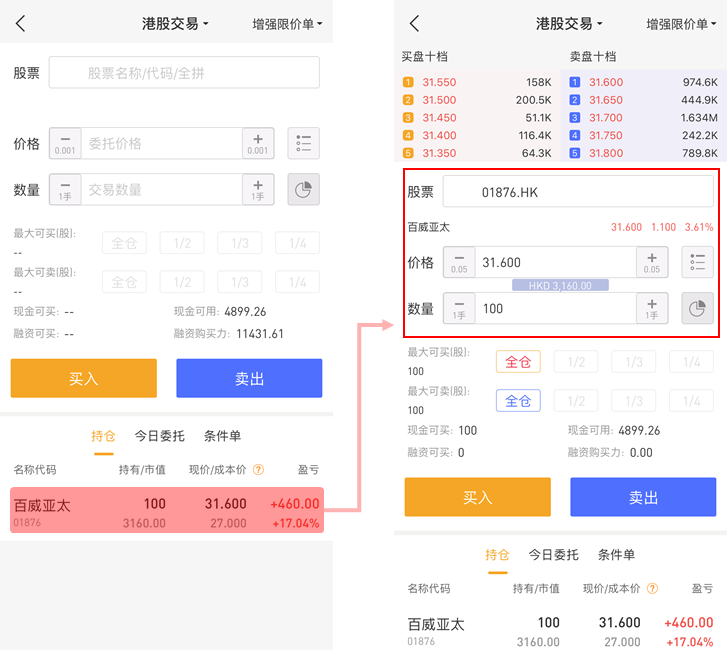Open the price list icon beside 31.600
727x650 pixels.
698,262
